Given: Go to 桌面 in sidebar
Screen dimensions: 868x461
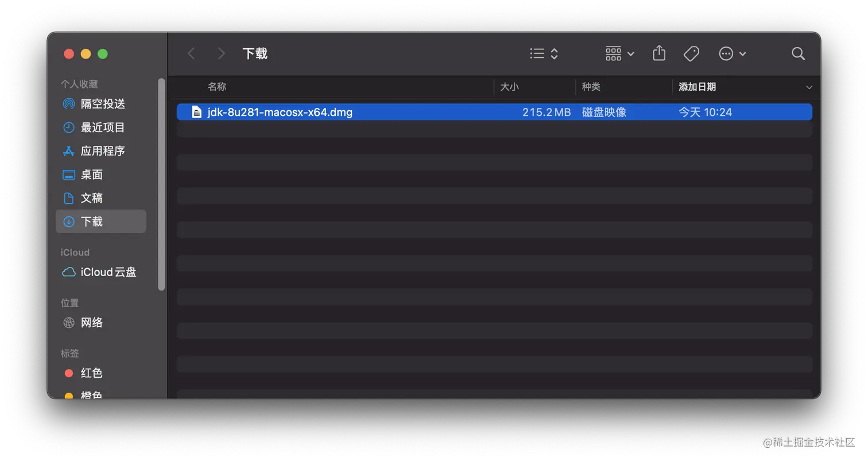Looking at the screenshot, I should pyautogui.click(x=100, y=175).
